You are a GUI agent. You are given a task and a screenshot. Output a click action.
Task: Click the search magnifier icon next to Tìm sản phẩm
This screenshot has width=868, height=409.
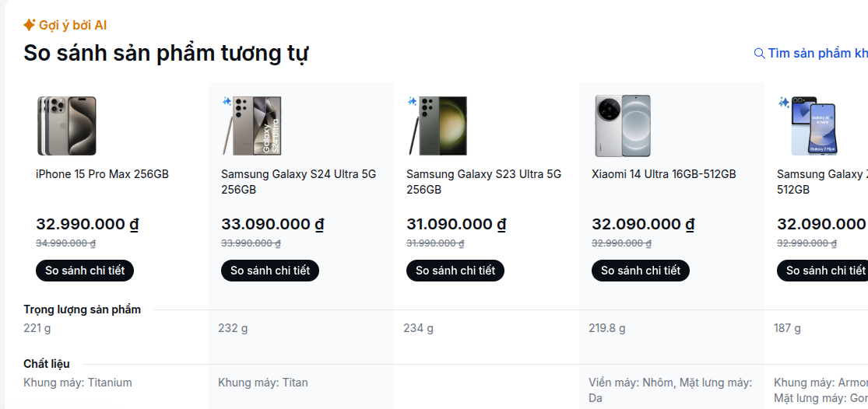760,53
